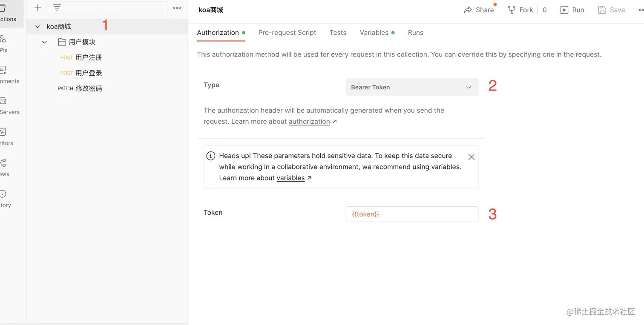Click the Run play icon

pyautogui.click(x=564, y=10)
